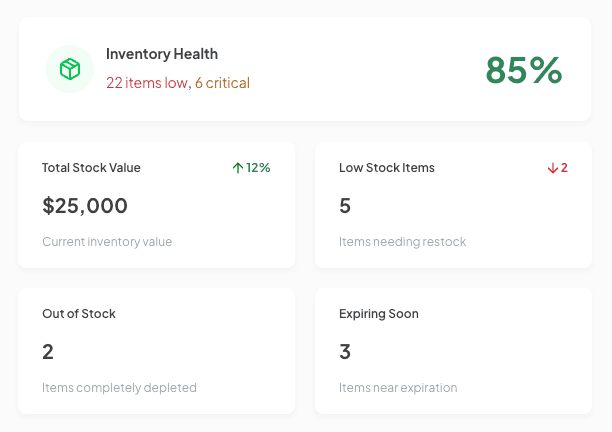The height and width of the screenshot is (432, 612).
Task: Click the 85% health score
Action: pos(524,70)
